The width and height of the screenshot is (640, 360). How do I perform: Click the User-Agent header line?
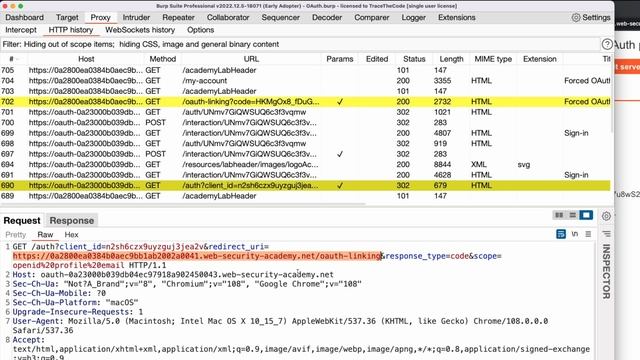(x=280, y=326)
